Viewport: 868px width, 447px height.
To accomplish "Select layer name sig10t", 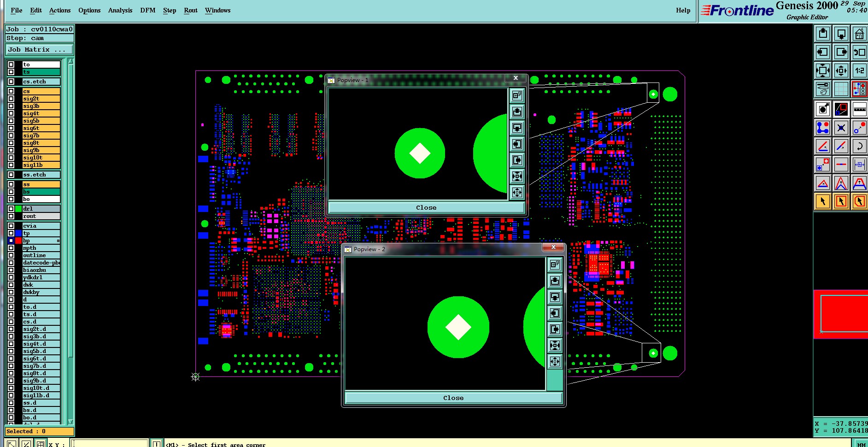I will (41, 158).
